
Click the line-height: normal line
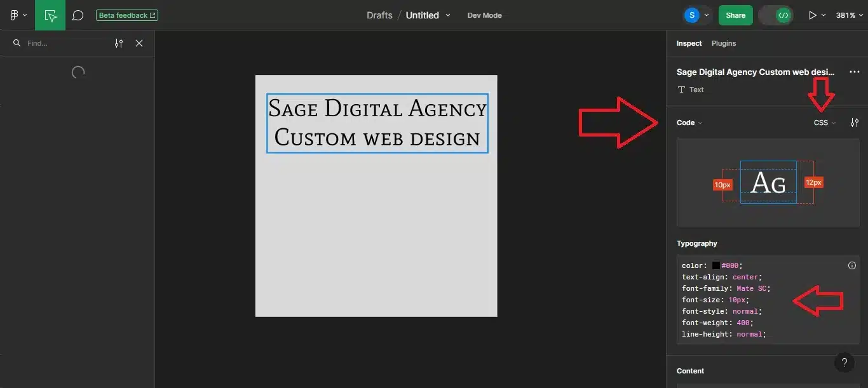click(724, 334)
